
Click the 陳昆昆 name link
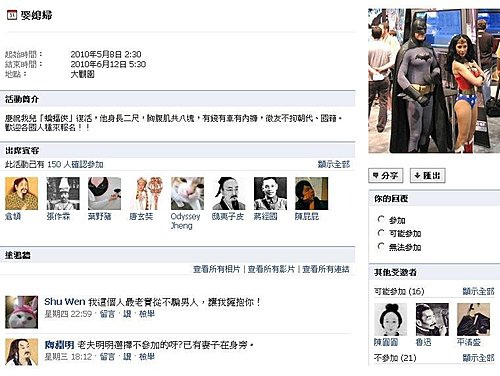(x=307, y=216)
